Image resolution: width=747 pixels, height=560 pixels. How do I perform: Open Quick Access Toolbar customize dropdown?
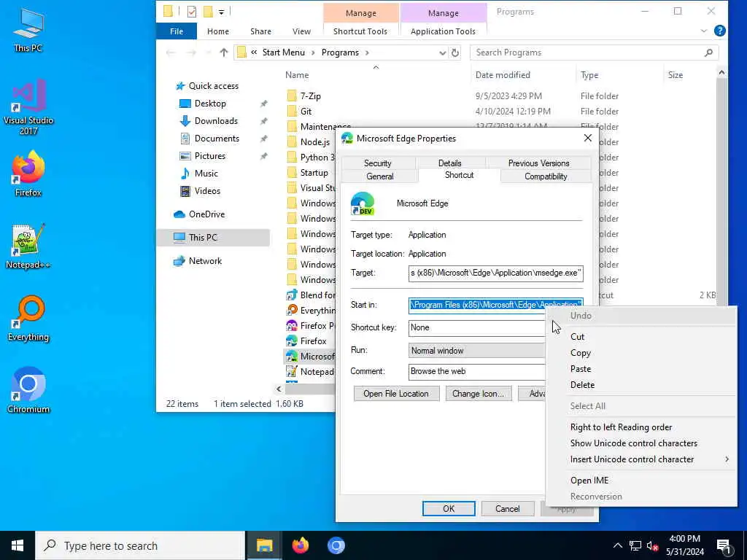(221, 12)
